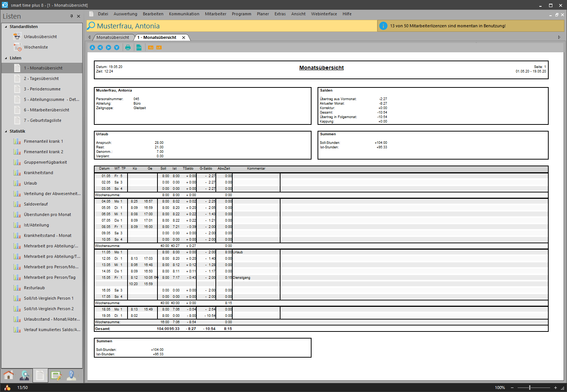Decrease font size with the small Aa icon
Viewport: 567px width, 392px height.
point(151,47)
